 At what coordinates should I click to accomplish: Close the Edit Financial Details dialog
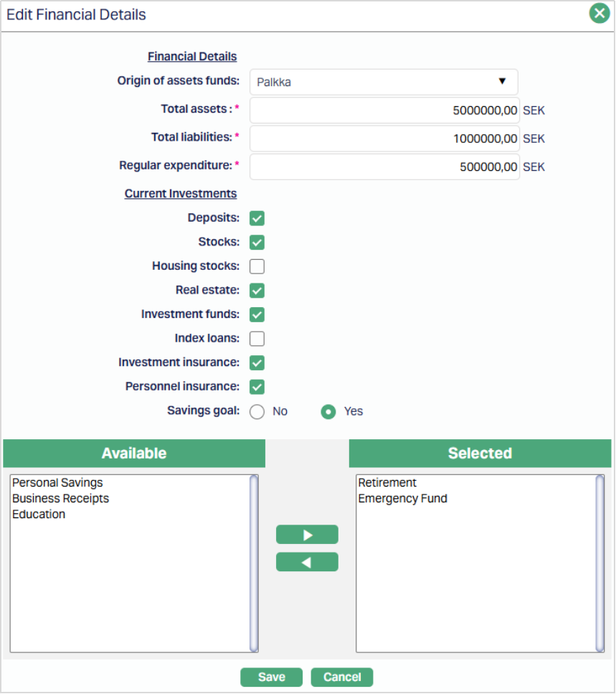[x=599, y=14]
